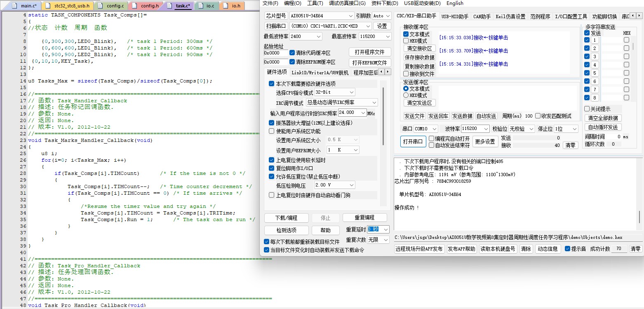This screenshot has width=644, height=309.
Task: Expand the 芯片型号 AI8051U-34K64 dropdown
Action: 350,16
